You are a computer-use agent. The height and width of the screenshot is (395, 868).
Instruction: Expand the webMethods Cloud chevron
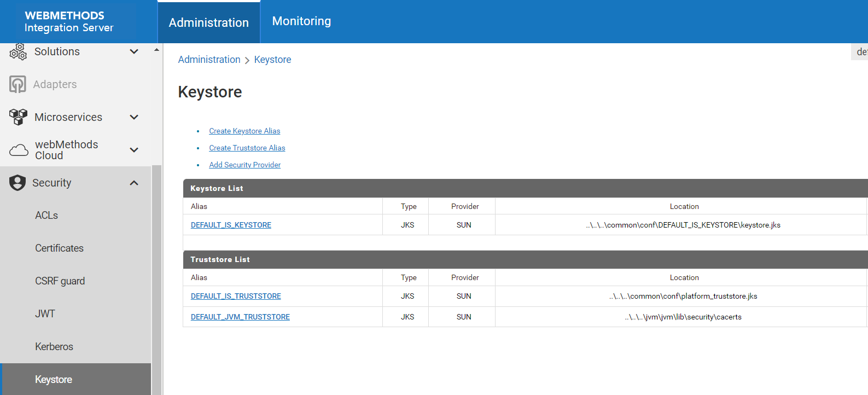(134, 150)
